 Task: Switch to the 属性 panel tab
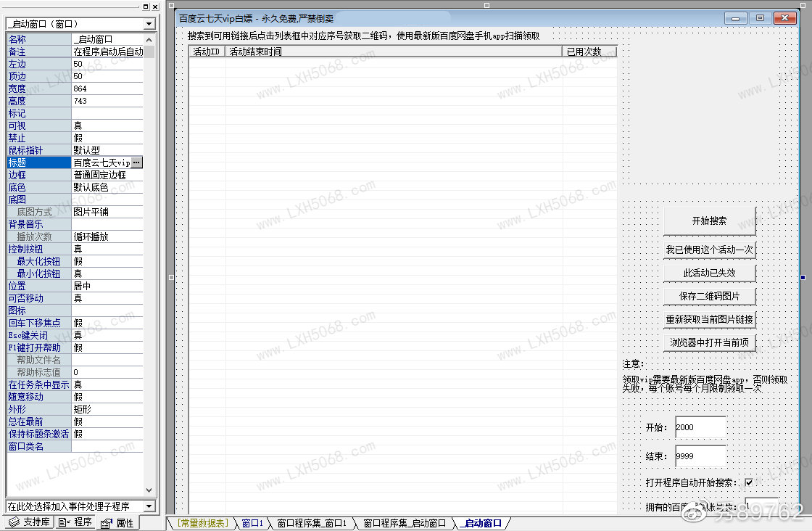pos(118,523)
